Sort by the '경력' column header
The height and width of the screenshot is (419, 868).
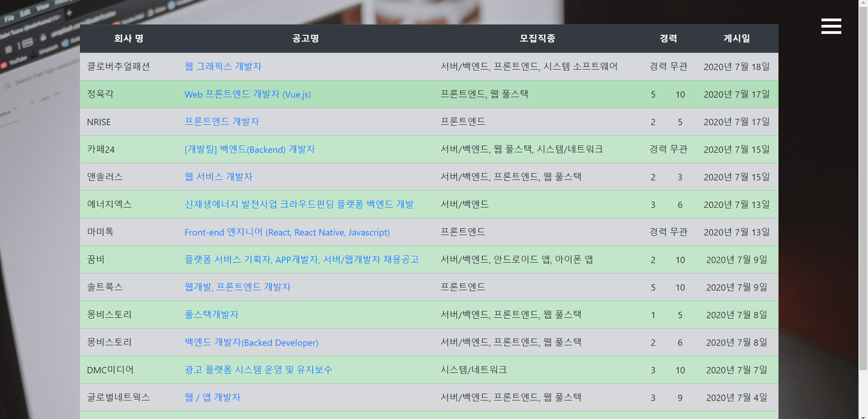(668, 38)
